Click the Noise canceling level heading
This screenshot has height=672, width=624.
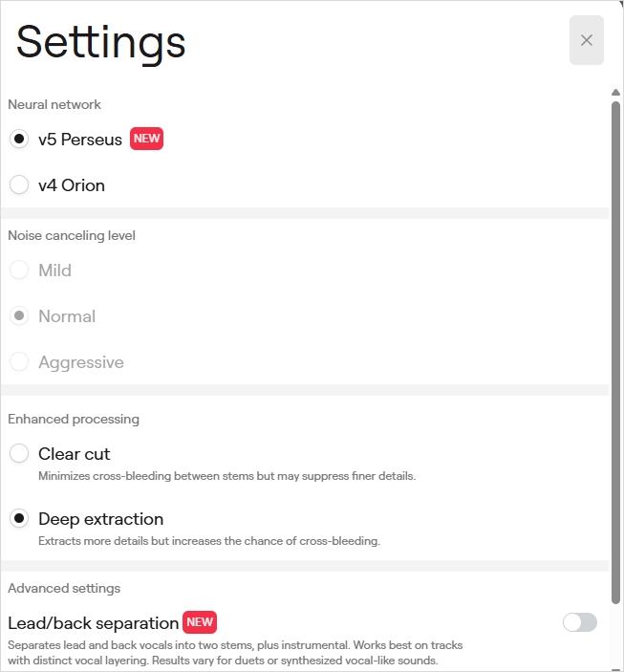(x=72, y=235)
